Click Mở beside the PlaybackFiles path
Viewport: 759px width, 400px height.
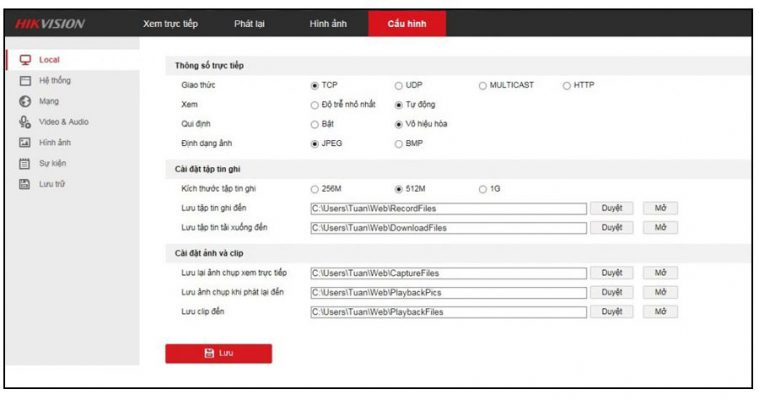tap(660, 312)
